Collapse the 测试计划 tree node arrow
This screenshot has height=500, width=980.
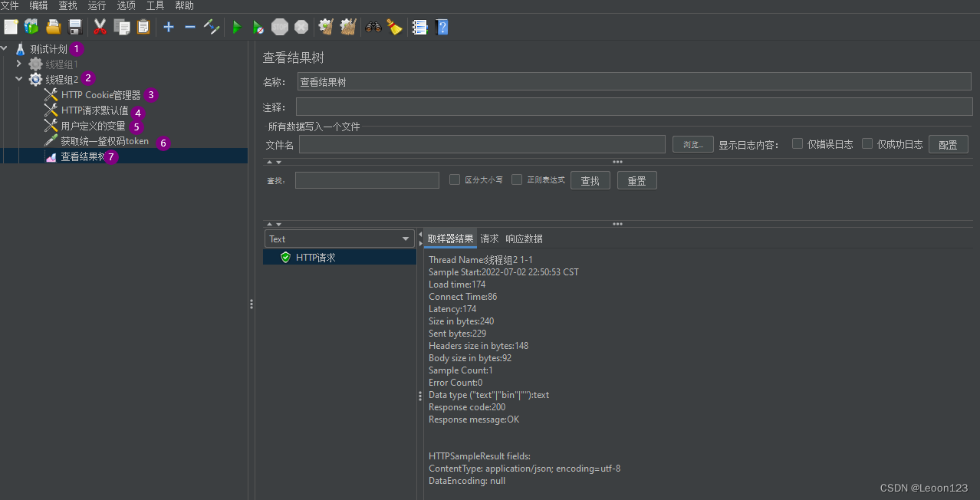[5, 48]
